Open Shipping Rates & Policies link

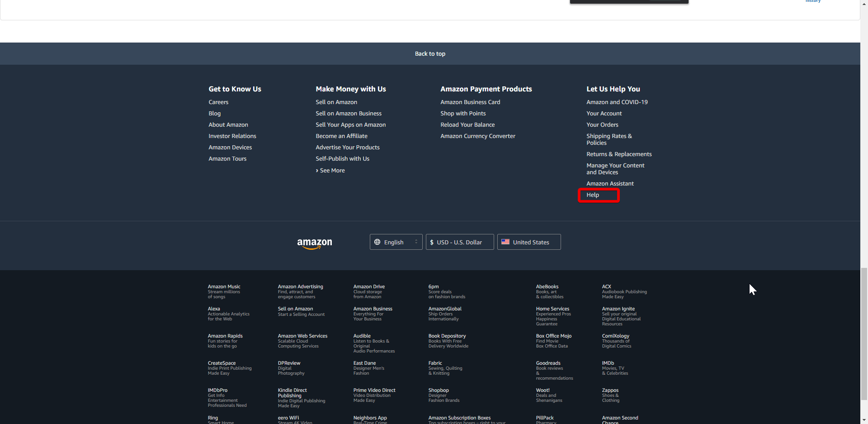(x=609, y=139)
